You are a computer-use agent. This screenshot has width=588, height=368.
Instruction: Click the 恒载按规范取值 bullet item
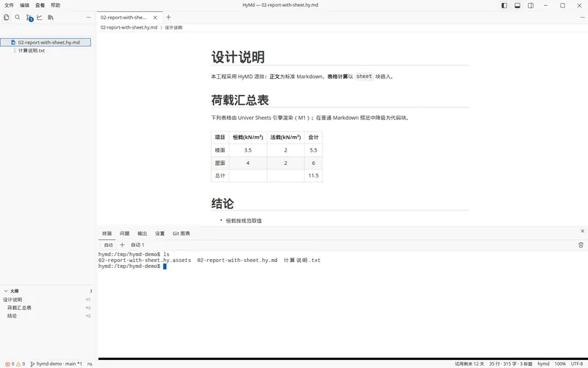pos(244,221)
